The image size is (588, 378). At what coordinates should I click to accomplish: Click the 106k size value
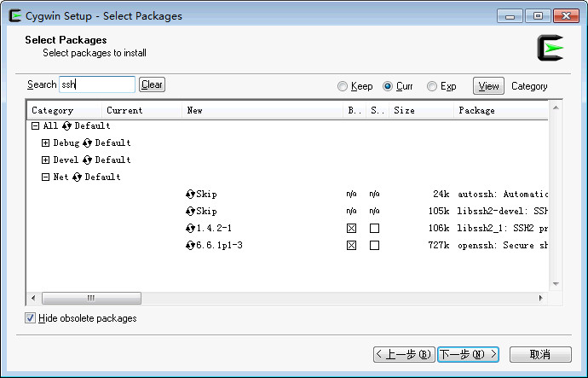point(439,228)
